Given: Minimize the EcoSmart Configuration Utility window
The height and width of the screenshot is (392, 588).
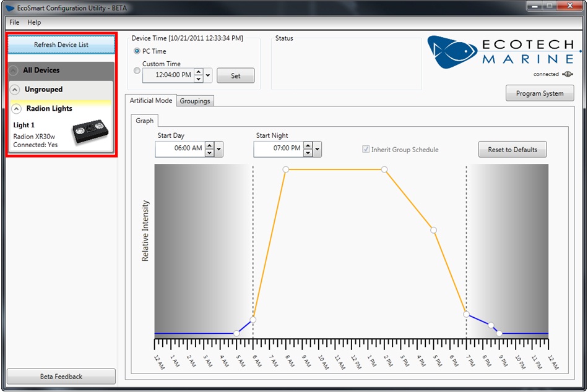Looking at the screenshot, I should 535,6.
